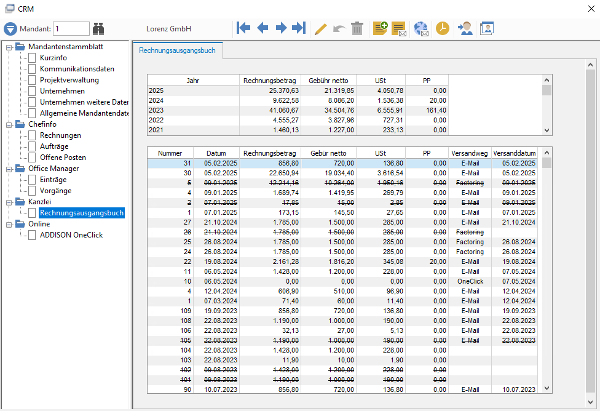
Task: Select Projektverwaltung in the tree
Action: click(69, 80)
